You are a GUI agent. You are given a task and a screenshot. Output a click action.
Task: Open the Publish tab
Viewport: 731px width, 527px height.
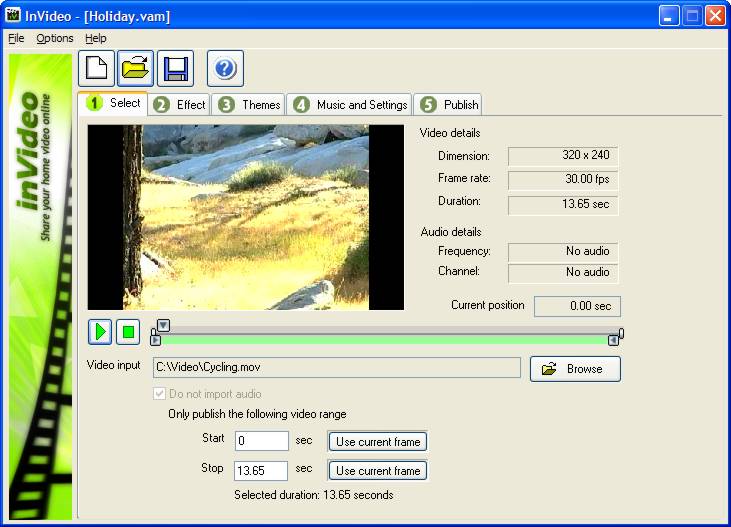point(450,104)
